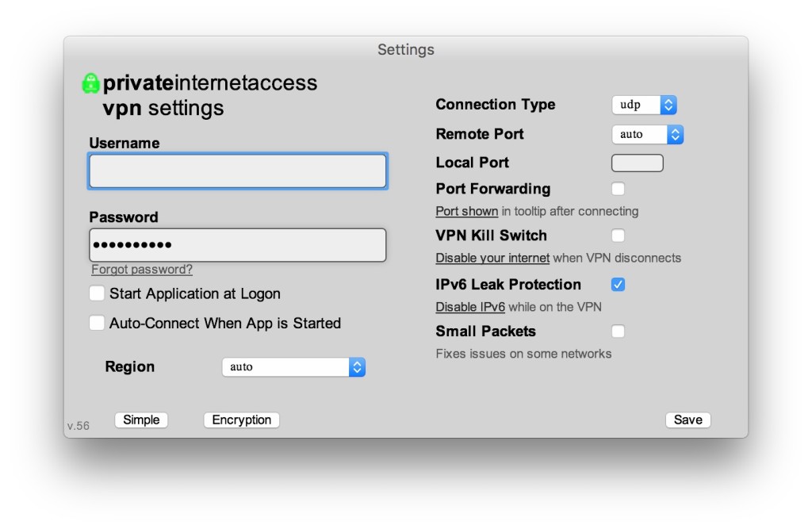
Task: Check Start Application at Logon
Action: coord(97,293)
